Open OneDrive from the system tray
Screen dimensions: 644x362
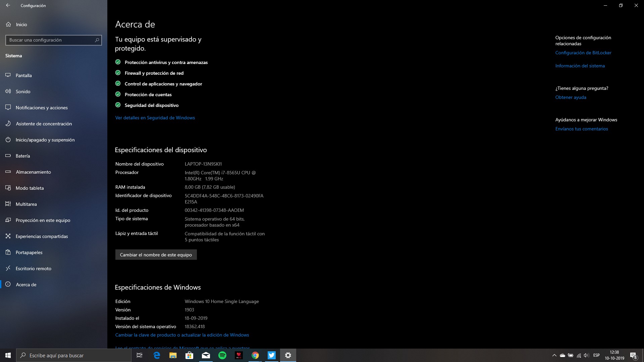[x=562, y=355]
